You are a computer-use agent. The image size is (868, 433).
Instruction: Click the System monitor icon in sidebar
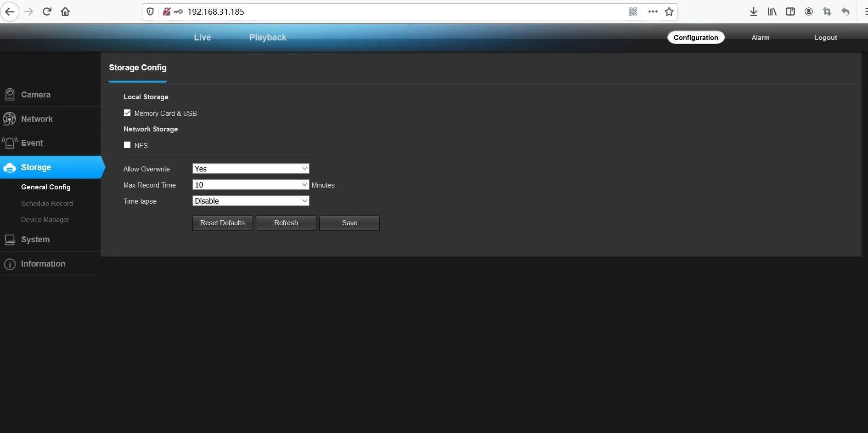click(10, 240)
